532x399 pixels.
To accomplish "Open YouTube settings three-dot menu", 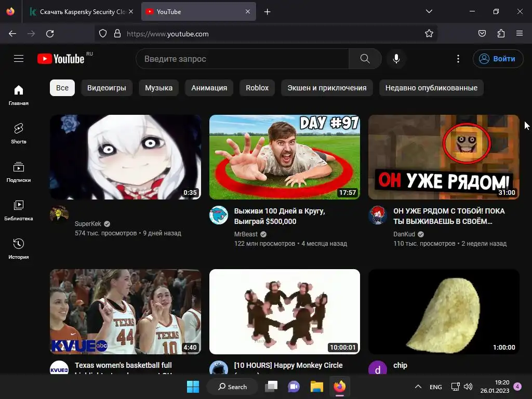I will (458, 59).
